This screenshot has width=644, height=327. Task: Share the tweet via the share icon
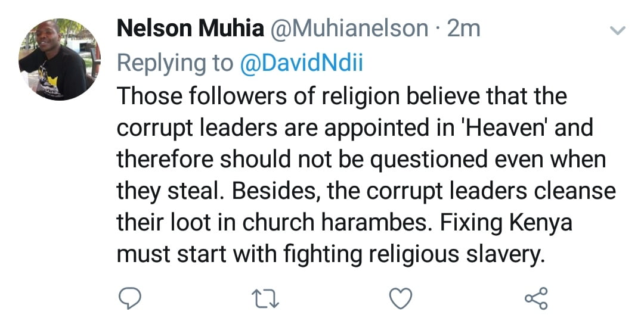[x=535, y=297]
